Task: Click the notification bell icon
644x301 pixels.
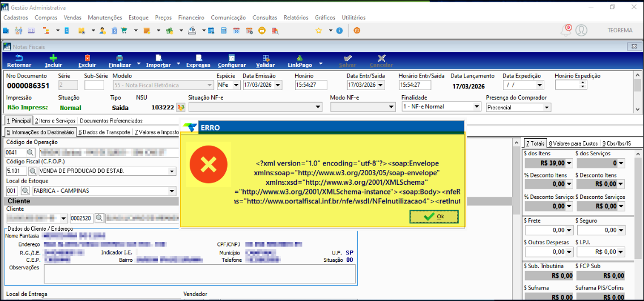Action: (x=566, y=31)
